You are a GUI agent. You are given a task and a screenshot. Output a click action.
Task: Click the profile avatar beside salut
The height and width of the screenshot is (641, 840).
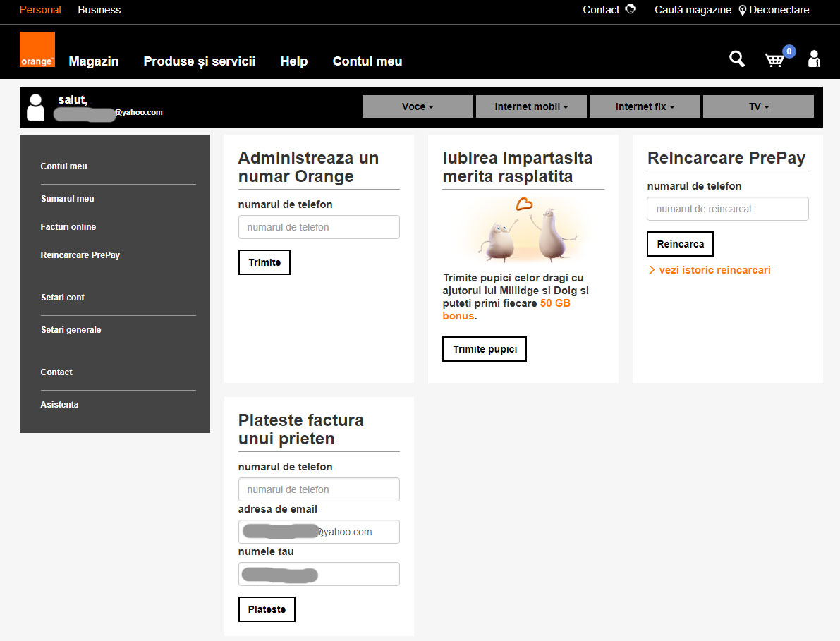click(36, 107)
